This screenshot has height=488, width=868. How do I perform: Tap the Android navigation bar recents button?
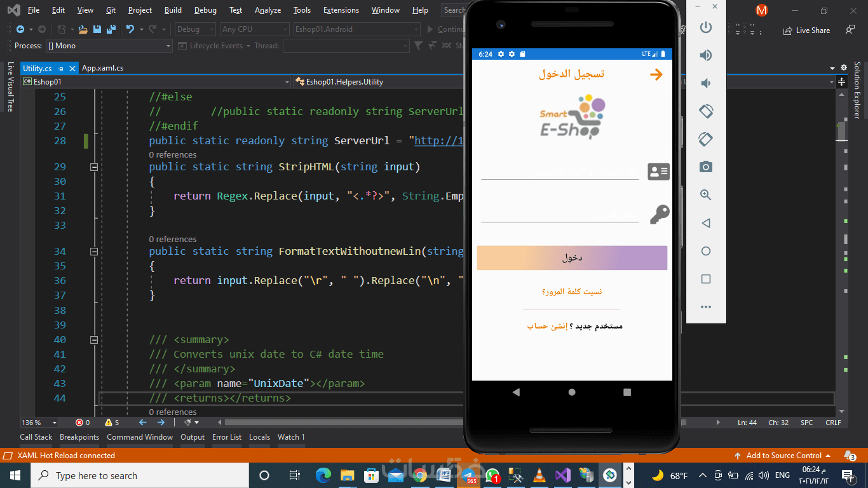(627, 393)
